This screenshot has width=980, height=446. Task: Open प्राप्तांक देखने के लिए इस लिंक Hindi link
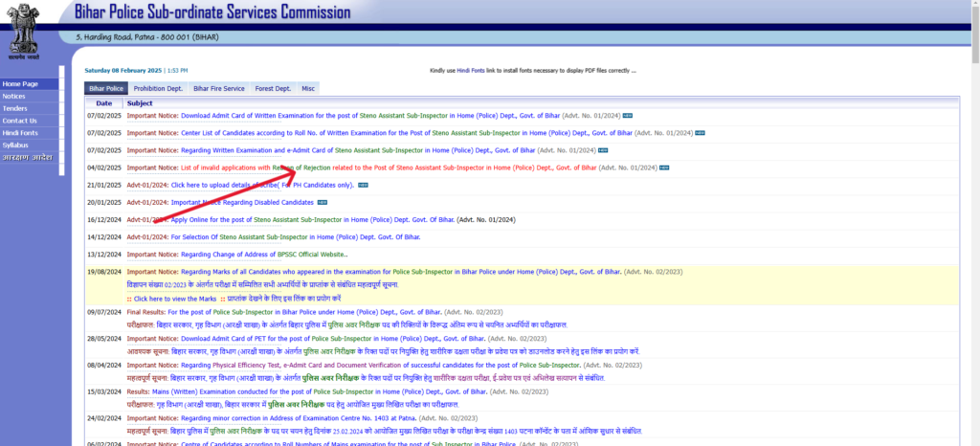(283, 300)
